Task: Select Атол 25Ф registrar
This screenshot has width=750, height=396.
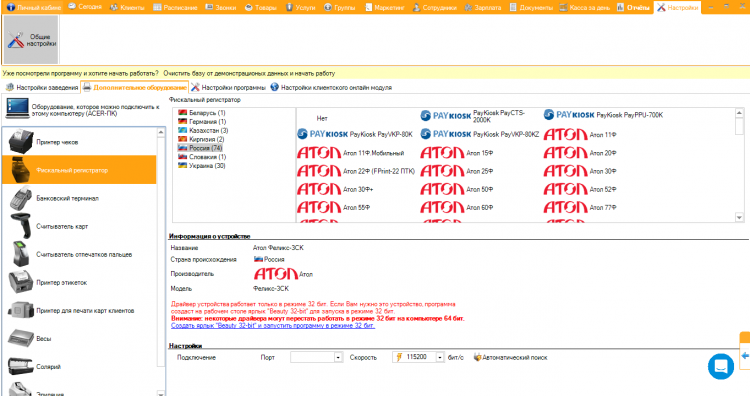Action: pyautogui.click(x=457, y=171)
